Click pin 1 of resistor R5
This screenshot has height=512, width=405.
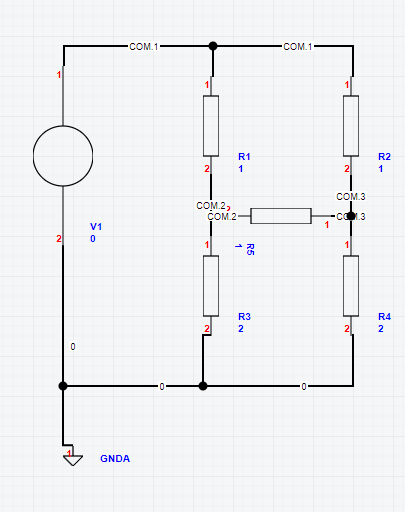point(327,225)
